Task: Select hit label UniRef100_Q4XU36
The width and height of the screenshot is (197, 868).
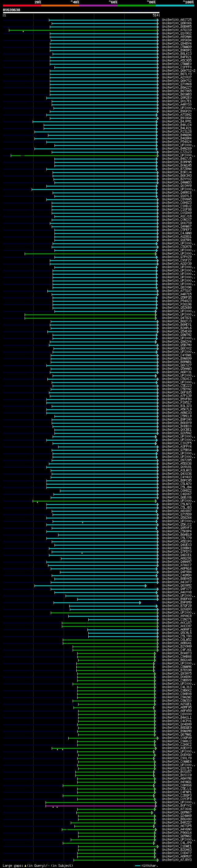Action: point(176,474)
